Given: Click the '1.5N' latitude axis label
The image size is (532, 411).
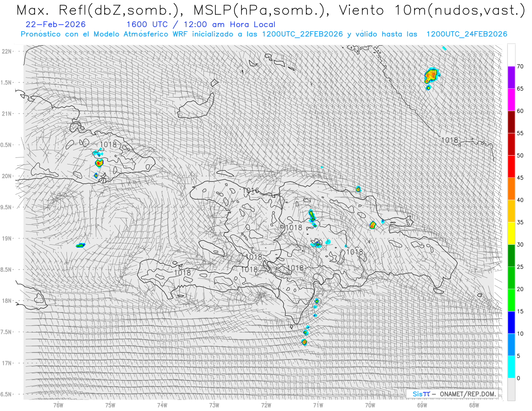Looking at the screenshot, I should coord(6,82).
